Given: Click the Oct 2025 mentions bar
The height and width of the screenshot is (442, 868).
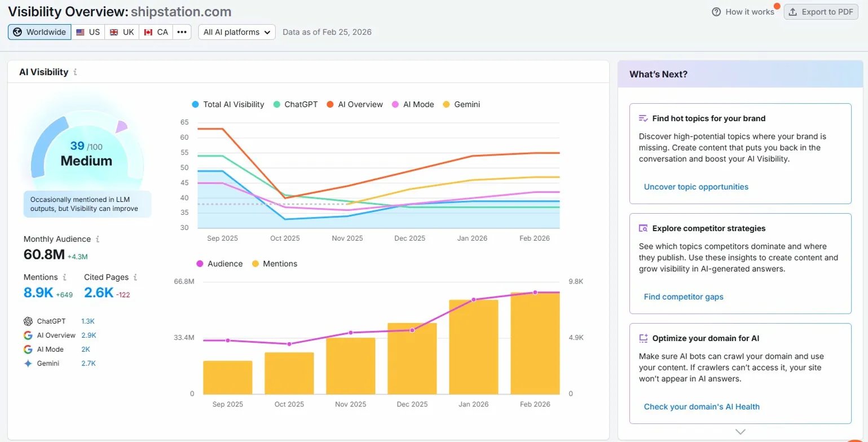Looking at the screenshot, I should click(289, 373).
